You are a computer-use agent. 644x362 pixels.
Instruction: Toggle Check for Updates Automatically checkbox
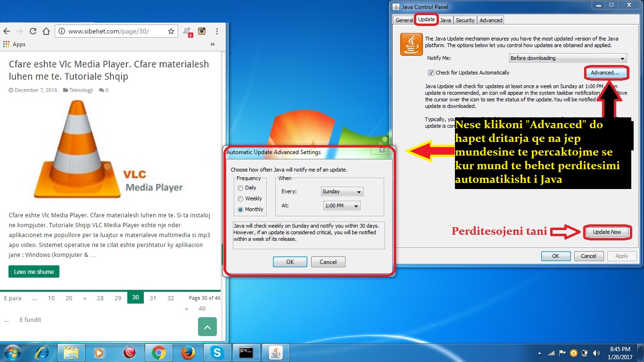pyautogui.click(x=431, y=73)
